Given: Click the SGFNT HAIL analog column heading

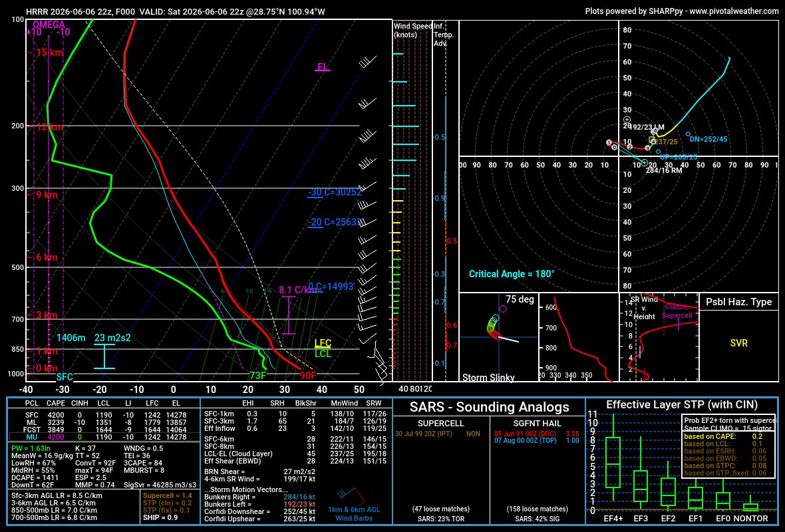Looking at the screenshot, I should (x=537, y=423).
